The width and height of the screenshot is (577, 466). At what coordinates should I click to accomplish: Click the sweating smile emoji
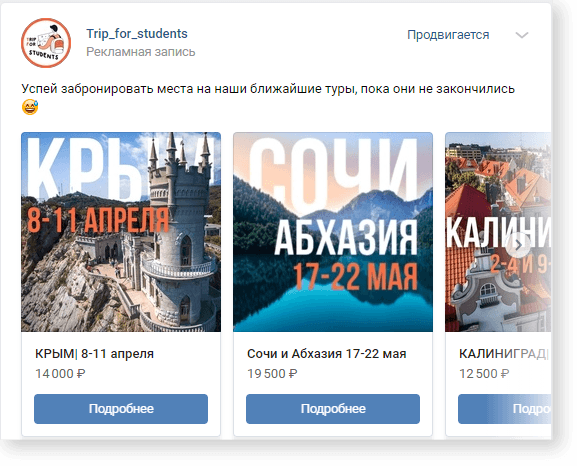pos(30,107)
